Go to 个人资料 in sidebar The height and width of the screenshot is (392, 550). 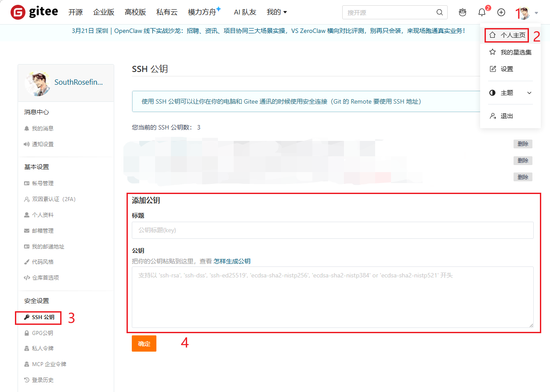43,215
